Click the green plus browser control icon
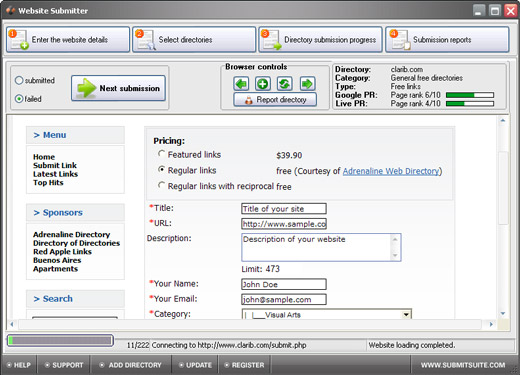 [263, 84]
